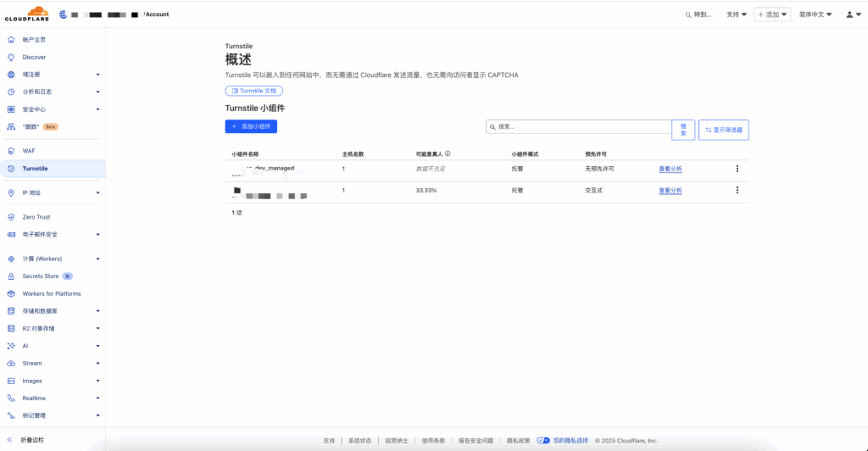Screen dimensions: 868x451
Task: Go to 帐户主页 in sidebar
Action: tap(34, 40)
